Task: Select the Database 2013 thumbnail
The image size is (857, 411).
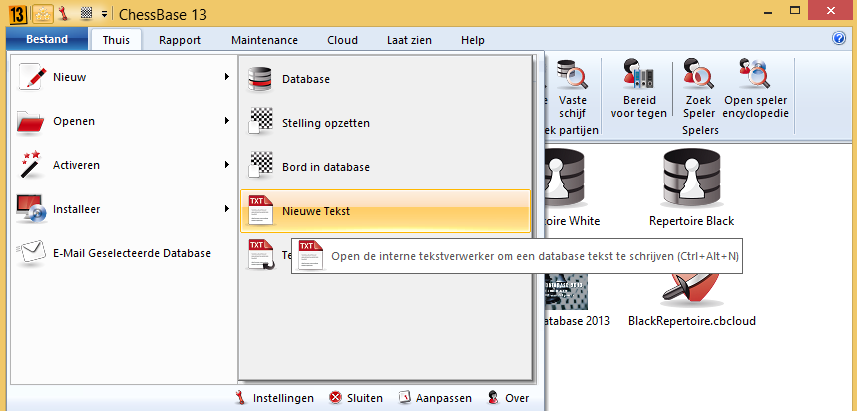Action: click(x=566, y=290)
